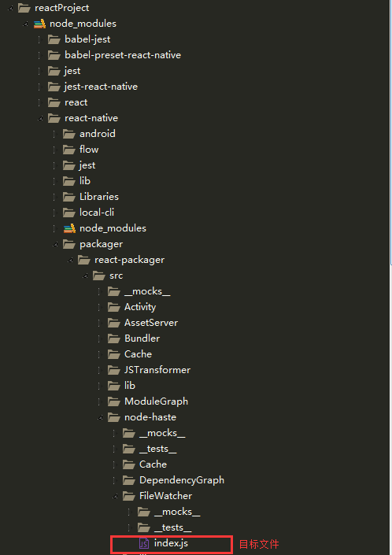Viewport: 392px width, 555px height.
Task: Click the JSTransformer folder icon
Action: point(114,370)
